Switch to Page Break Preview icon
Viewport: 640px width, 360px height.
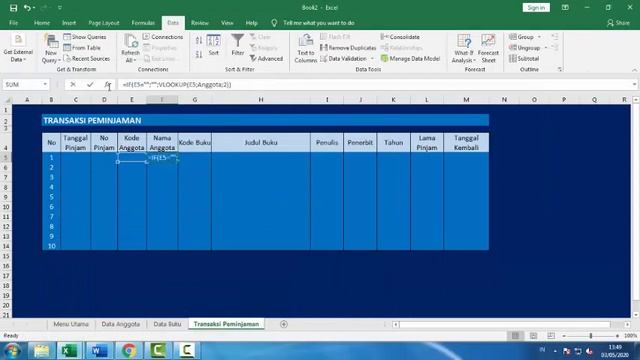click(x=551, y=336)
